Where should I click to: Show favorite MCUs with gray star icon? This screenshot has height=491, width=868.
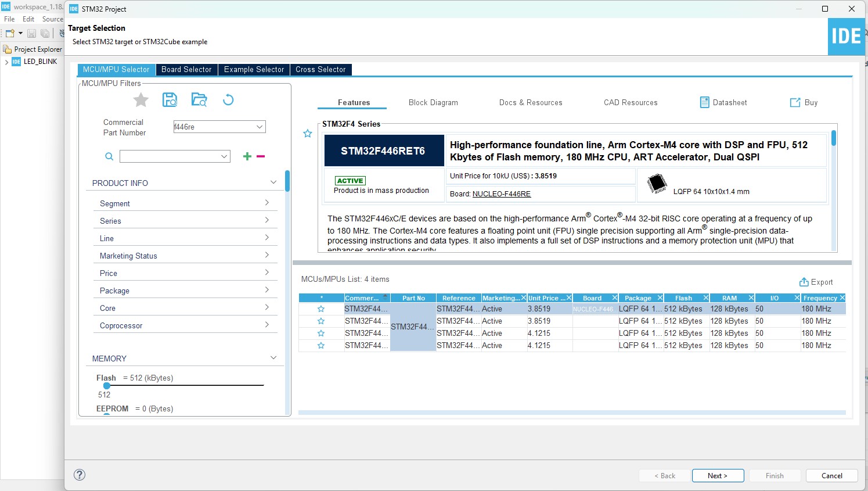(141, 100)
